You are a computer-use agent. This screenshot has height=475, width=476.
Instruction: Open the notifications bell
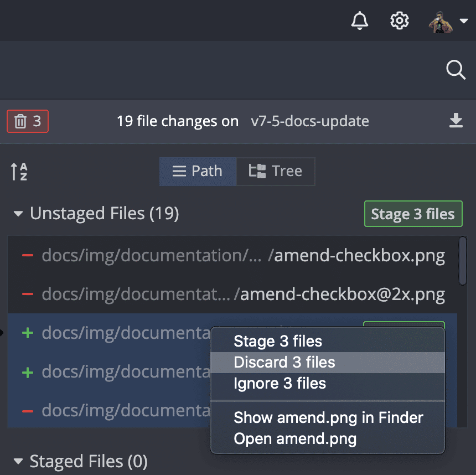click(x=360, y=21)
